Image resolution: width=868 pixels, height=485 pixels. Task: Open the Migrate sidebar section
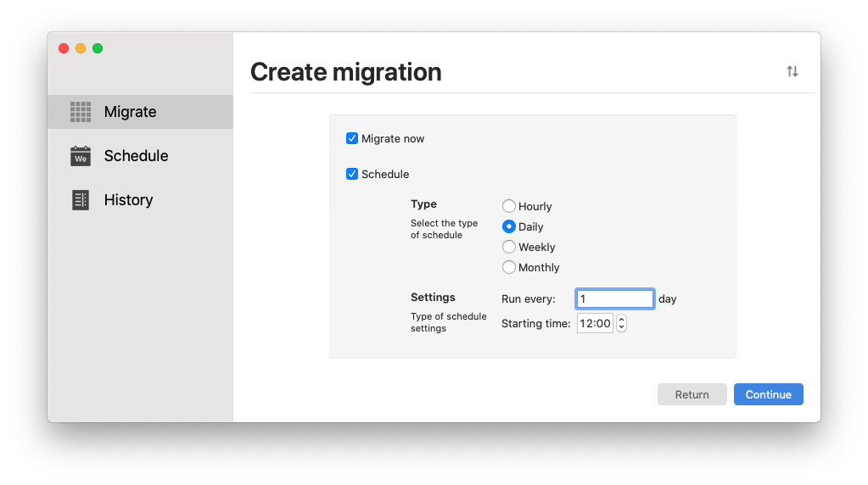pos(140,112)
